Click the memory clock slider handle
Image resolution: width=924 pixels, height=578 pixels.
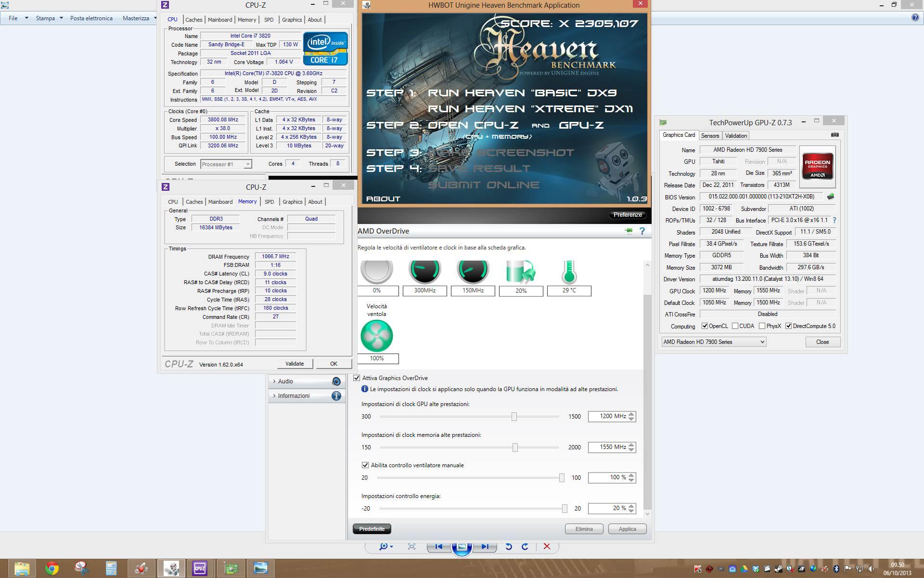coord(515,447)
